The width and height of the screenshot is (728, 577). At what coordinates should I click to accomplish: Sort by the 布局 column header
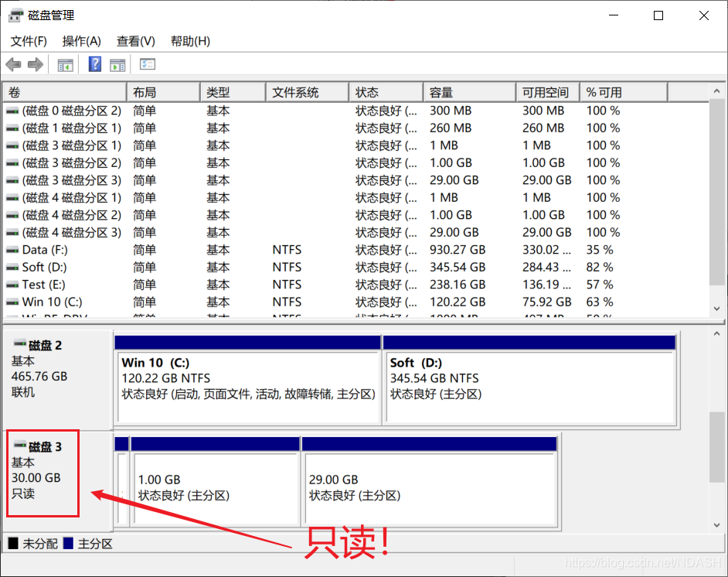point(163,93)
